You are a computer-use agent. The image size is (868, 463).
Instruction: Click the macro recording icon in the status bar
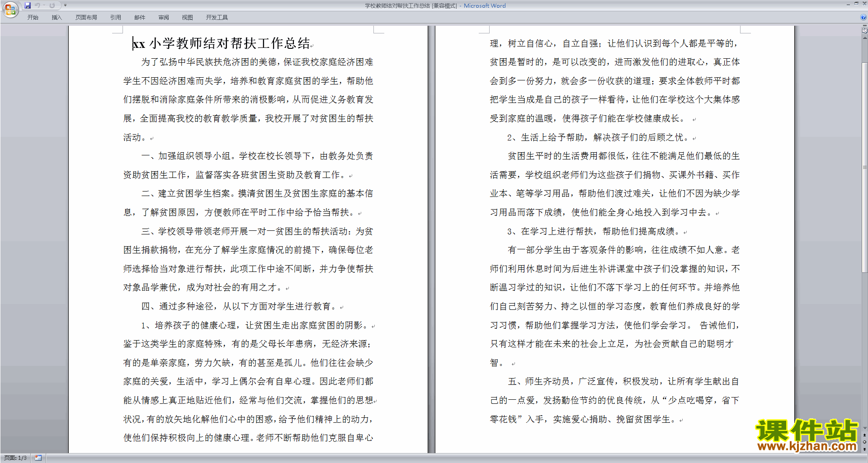[38, 458]
